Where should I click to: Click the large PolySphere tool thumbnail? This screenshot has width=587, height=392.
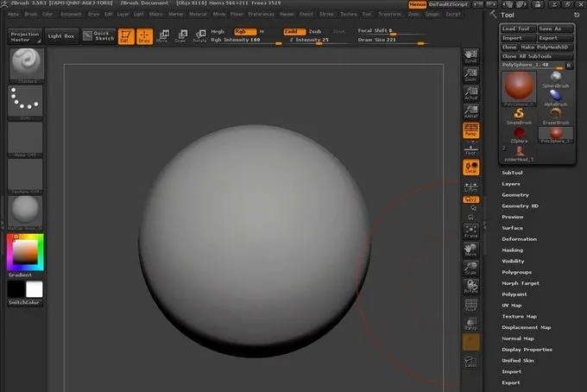[519, 89]
